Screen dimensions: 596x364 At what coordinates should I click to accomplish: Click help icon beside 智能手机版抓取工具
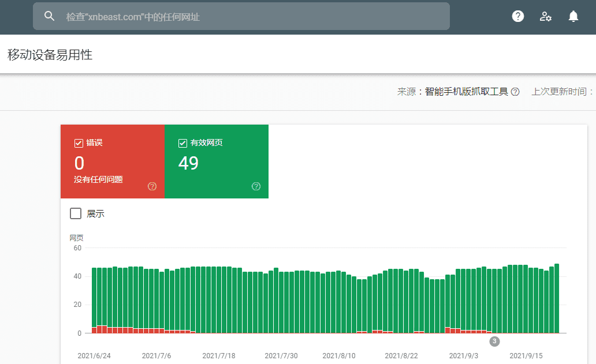pos(515,92)
